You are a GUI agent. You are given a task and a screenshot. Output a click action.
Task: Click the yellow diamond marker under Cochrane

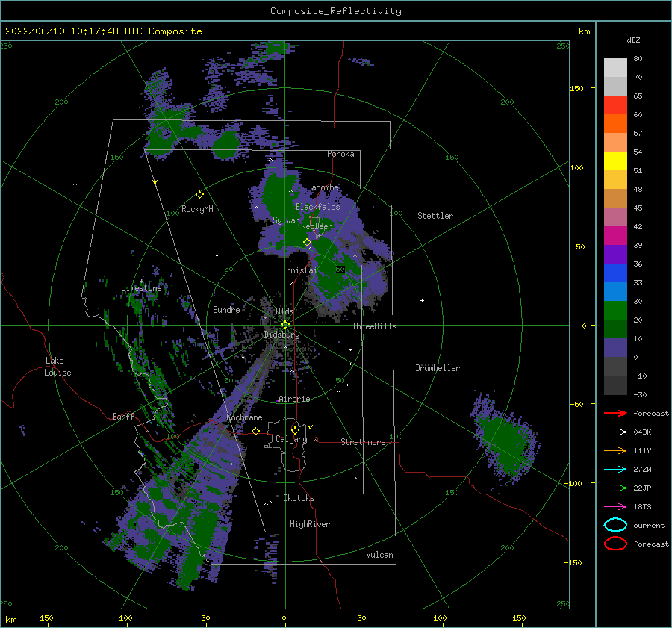point(256,431)
